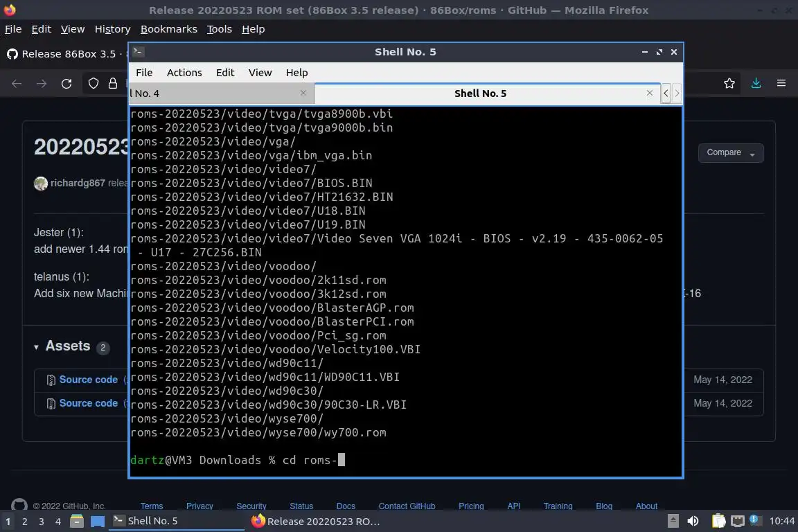Screen dimensions: 798x532
Task: Close the Shell No. 4 tab
Action: [x=303, y=93]
